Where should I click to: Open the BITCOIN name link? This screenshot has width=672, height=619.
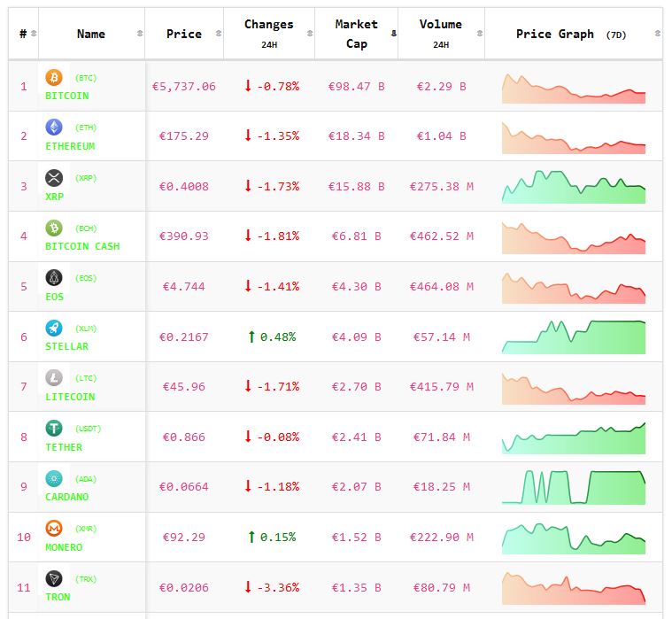tap(66, 96)
